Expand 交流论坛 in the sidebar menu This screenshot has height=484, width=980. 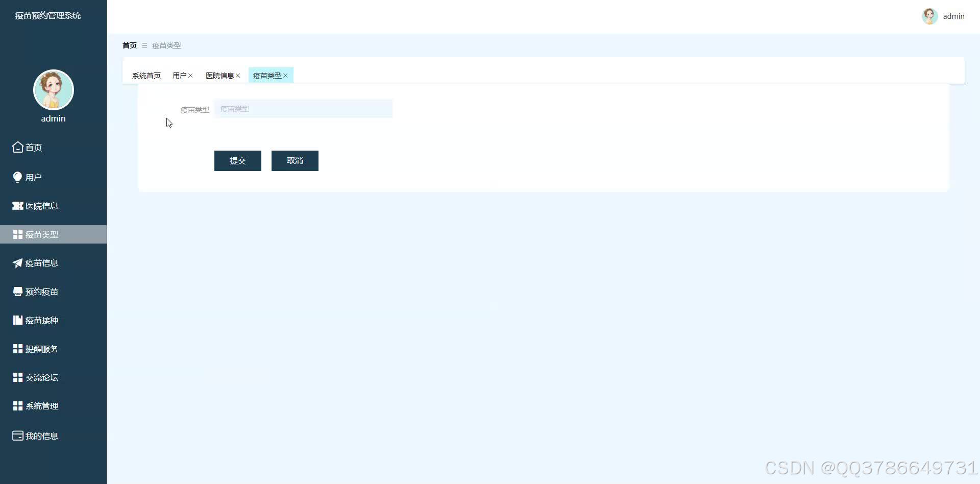point(54,377)
